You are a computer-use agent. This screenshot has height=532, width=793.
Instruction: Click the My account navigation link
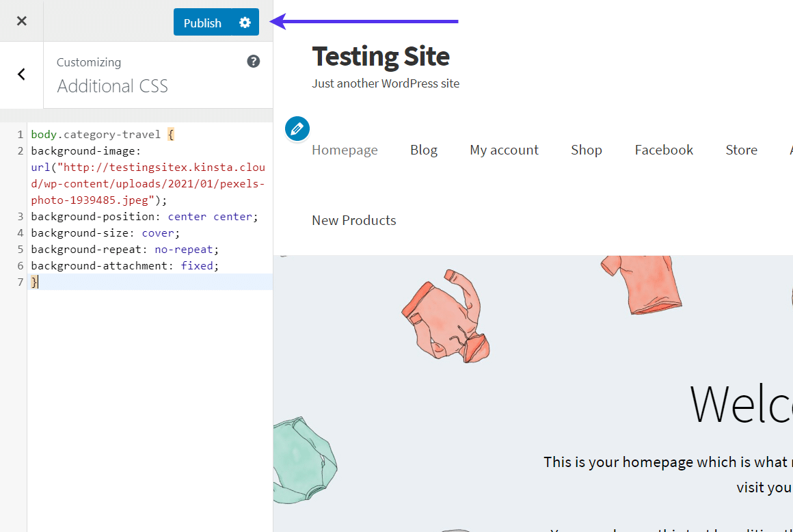(x=504, y=150)
